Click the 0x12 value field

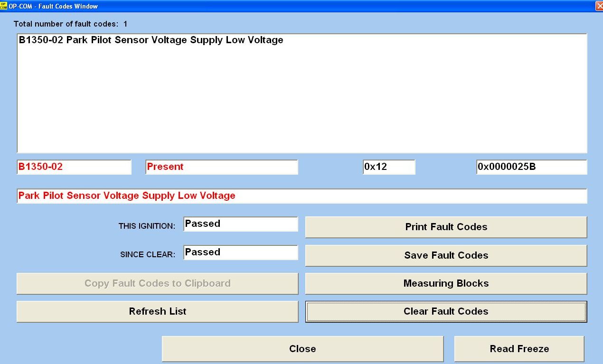pyautogui.click(x=388, y=167)
